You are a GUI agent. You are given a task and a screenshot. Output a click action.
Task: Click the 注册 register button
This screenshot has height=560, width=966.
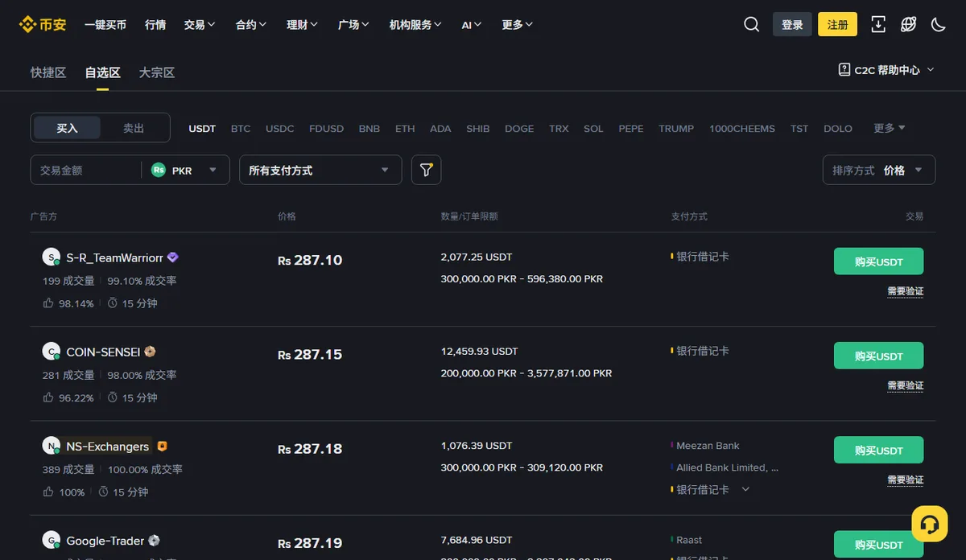(x=837, y=24)
